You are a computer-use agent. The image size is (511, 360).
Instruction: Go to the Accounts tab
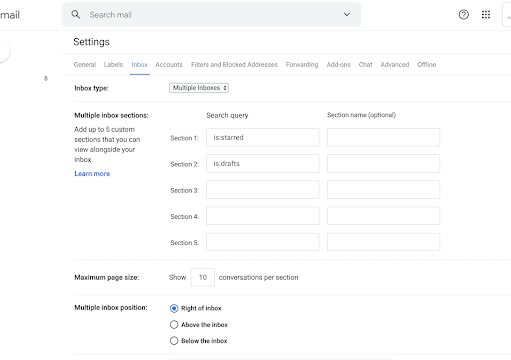click(169, 65)
